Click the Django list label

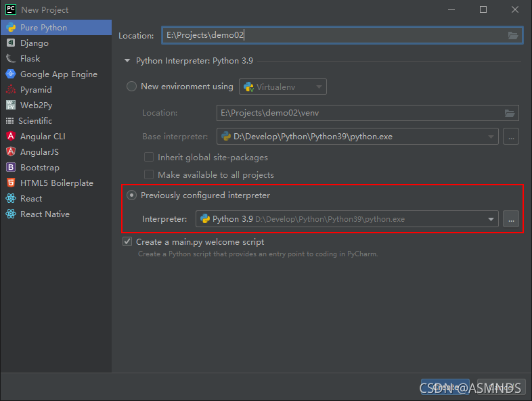point(35,43)
